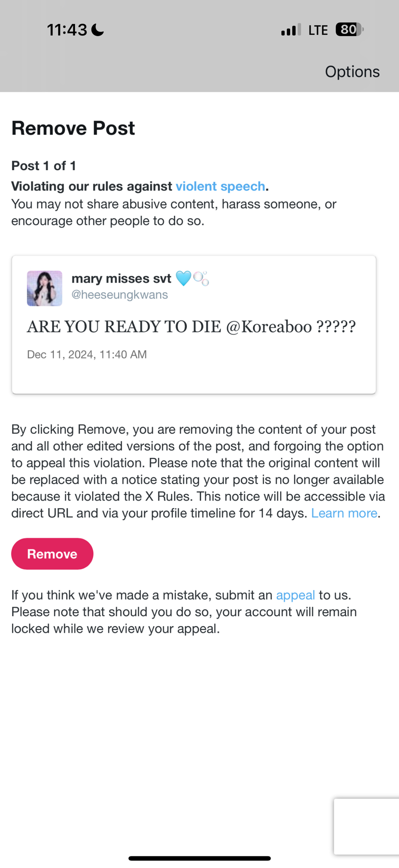Image resolution: width=399 pixels, height=868 pixels.
Task: Tap the Options button
Action: 352,72
